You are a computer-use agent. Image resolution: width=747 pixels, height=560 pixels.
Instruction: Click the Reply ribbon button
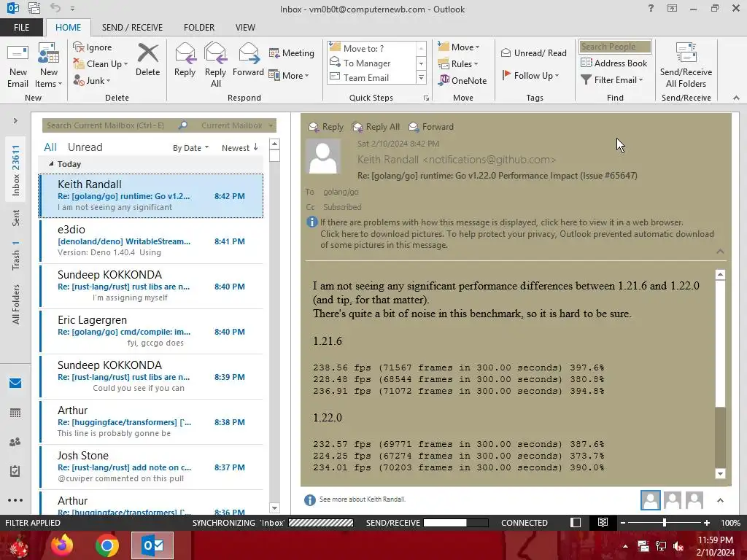185,60
